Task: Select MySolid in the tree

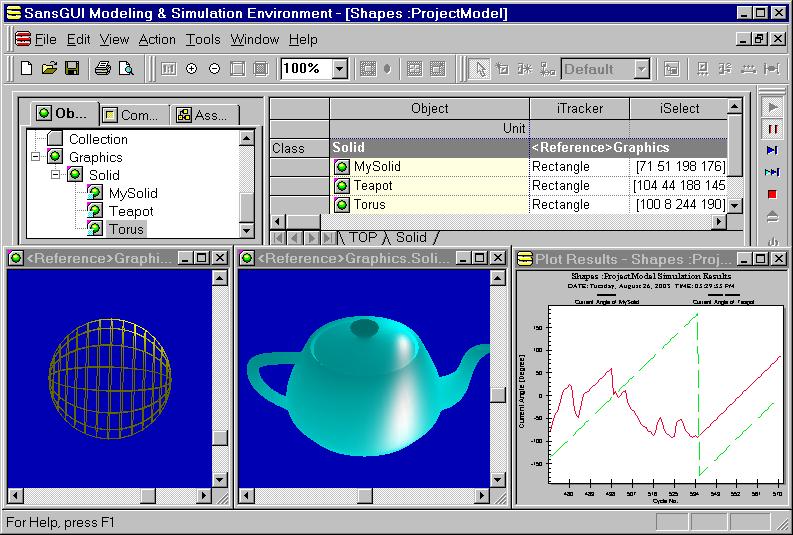Action: coord(133,193)
